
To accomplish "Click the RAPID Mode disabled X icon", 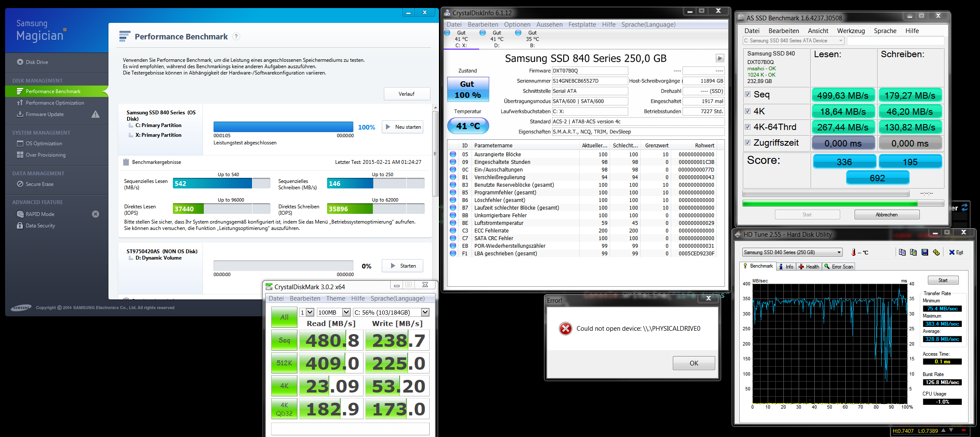I will (x=96, y=214).
